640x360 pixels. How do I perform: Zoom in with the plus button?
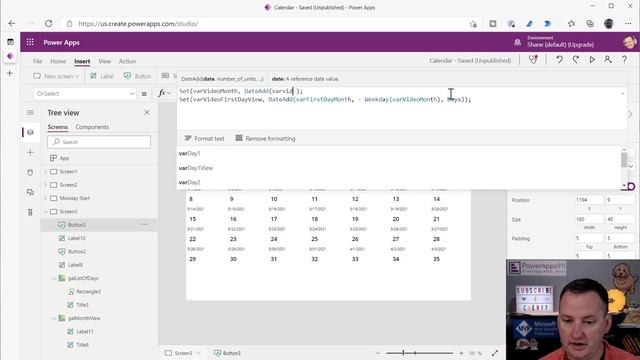(x=461, y=353)
